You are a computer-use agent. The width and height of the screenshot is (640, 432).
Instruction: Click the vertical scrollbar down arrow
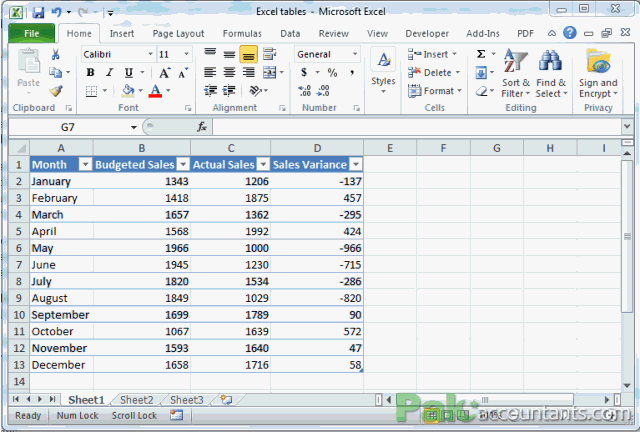coord(627,385)
